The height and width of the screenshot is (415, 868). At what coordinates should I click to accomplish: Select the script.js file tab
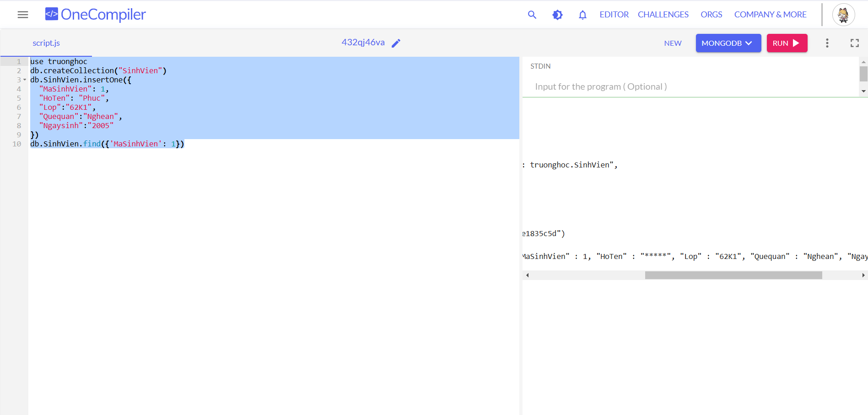(x=46, y=43)
